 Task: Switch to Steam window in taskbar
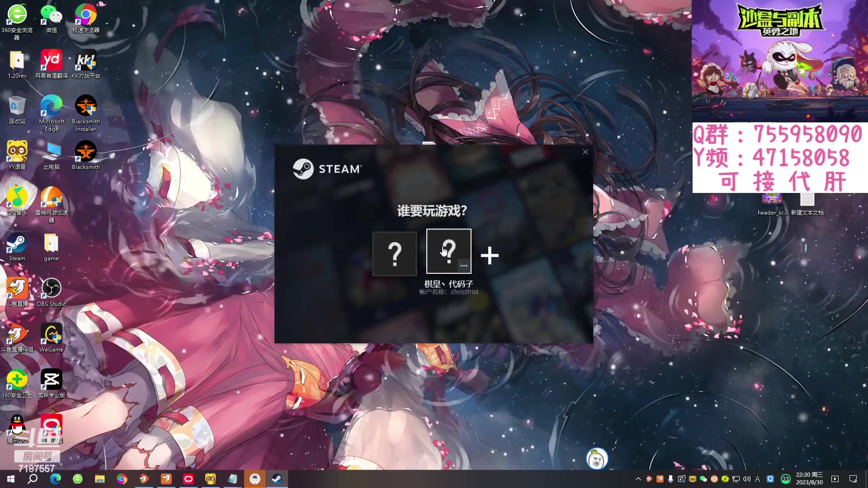pyautogui.click(x=277, y=479)
